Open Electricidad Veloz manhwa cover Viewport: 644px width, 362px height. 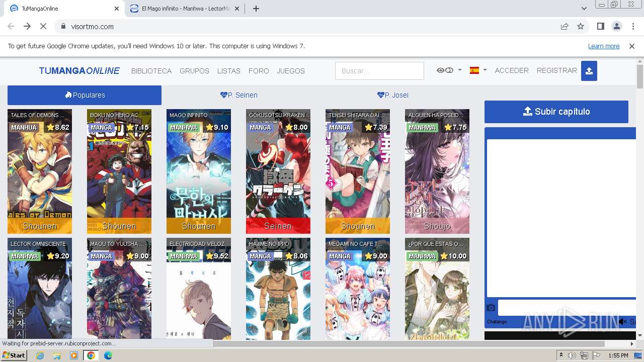[199, 289]
